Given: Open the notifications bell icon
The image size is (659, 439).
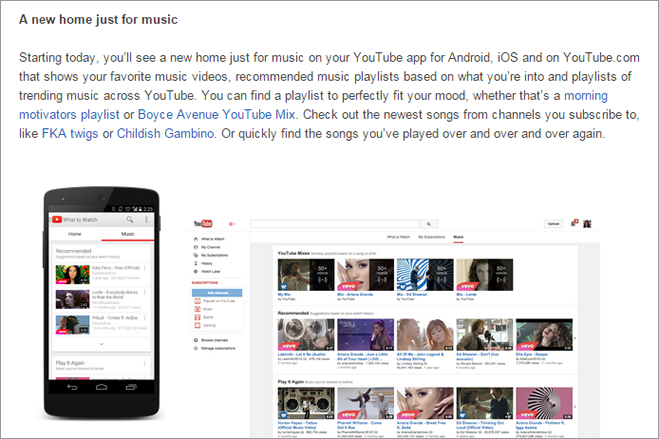Looking at the screenshot, I should coord(575,223).
